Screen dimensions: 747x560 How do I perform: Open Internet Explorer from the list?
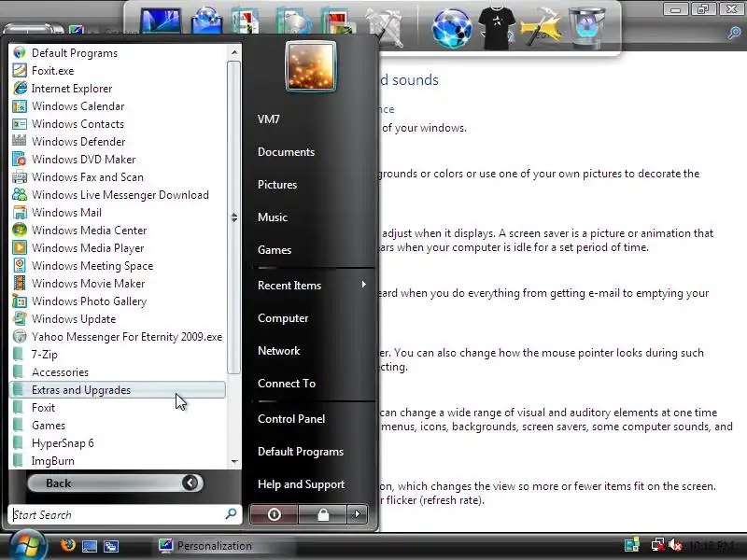[118, 89]
